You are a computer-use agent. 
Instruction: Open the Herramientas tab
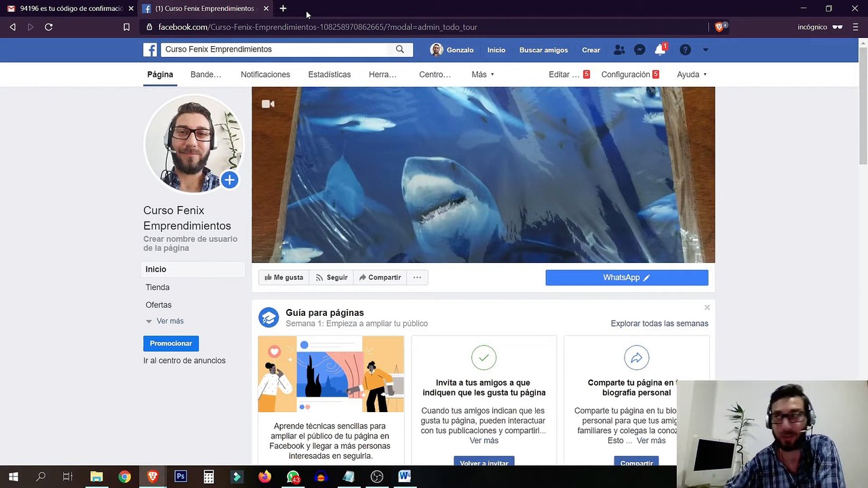[x=382, y=75]
